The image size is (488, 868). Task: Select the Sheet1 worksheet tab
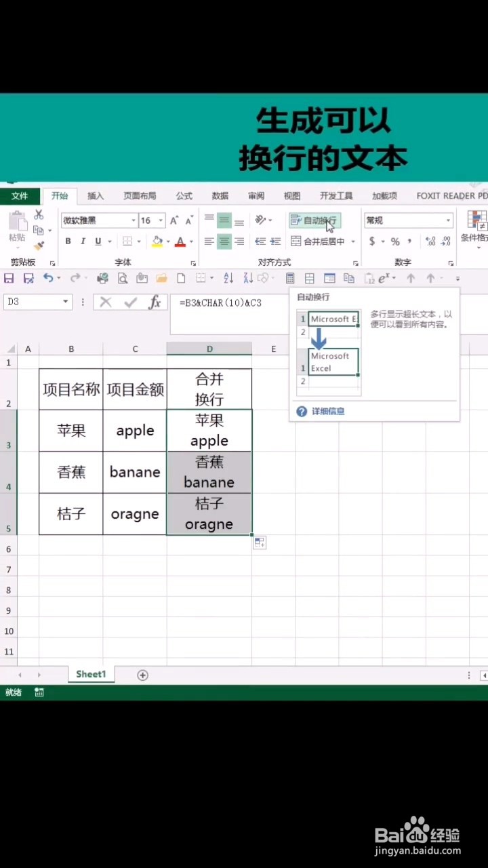[x=91, y=674]
